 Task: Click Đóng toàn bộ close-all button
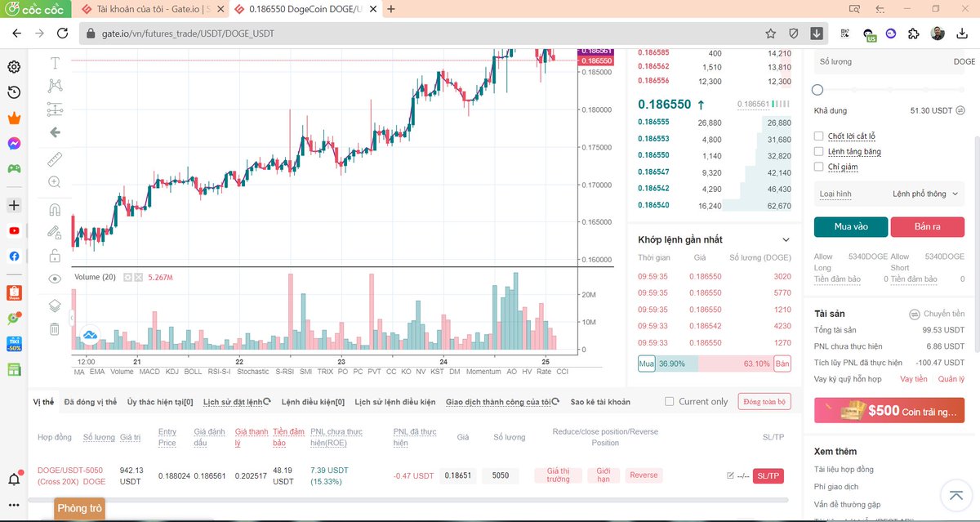764,401
